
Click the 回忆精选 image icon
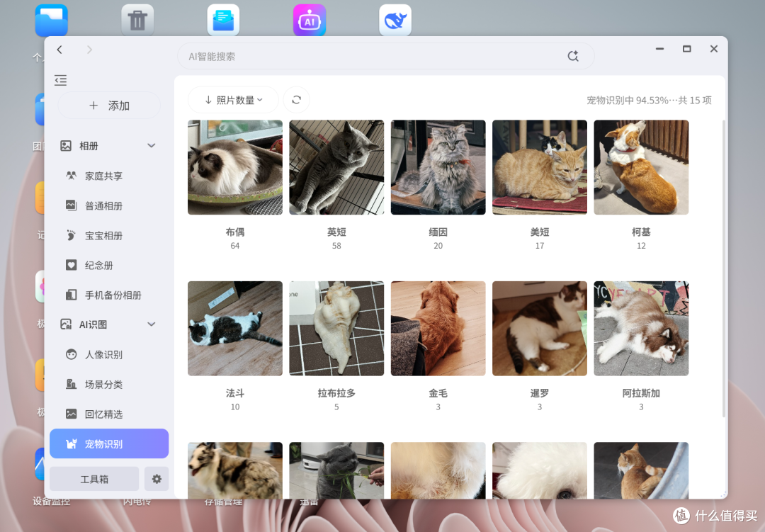72,414
